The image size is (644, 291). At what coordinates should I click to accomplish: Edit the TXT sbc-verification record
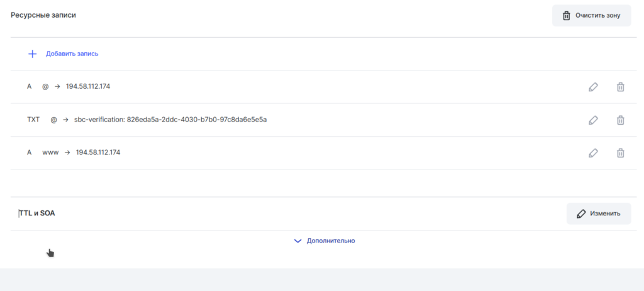[593, 120]
